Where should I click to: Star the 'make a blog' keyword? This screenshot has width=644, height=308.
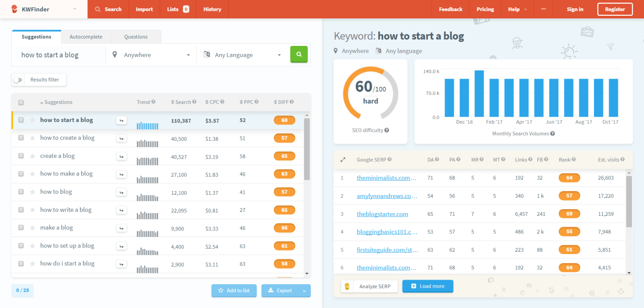click(32, 228)
